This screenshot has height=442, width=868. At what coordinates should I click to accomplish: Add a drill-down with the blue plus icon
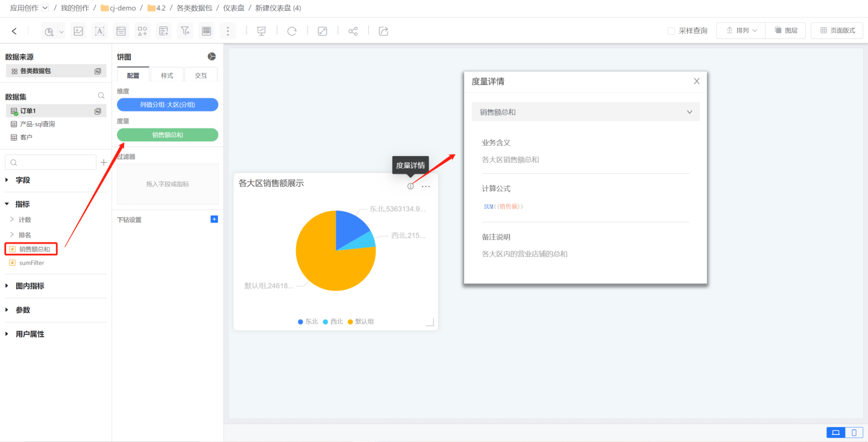point(214,219)
